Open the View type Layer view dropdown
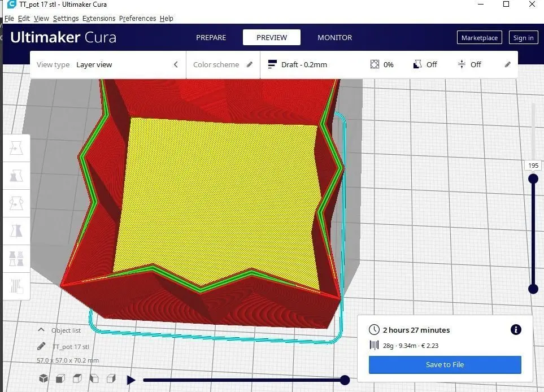This screenshot has width=544, height=392. [x=108, y=64]
